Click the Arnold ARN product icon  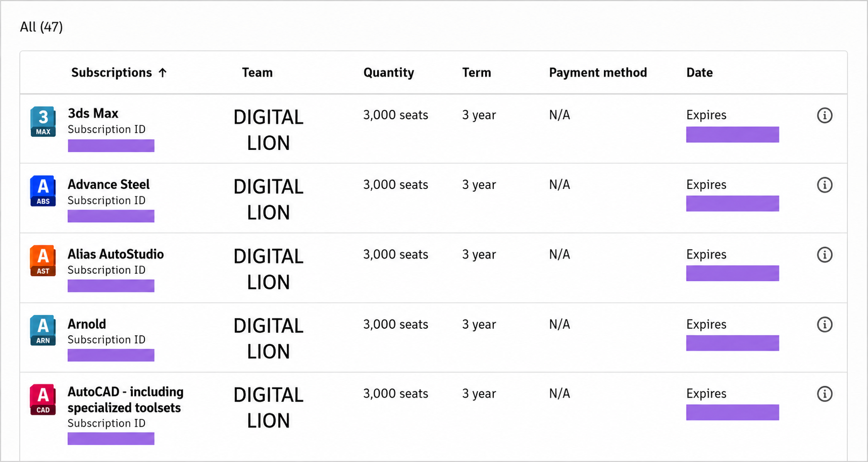(43, 331)
